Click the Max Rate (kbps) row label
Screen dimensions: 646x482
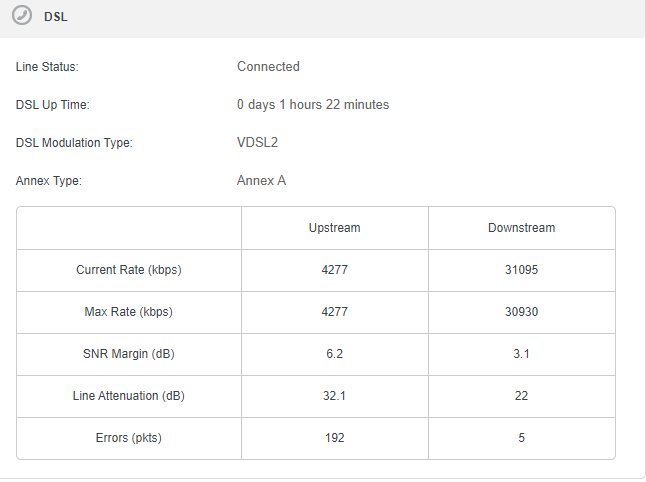tap(129, 312)
